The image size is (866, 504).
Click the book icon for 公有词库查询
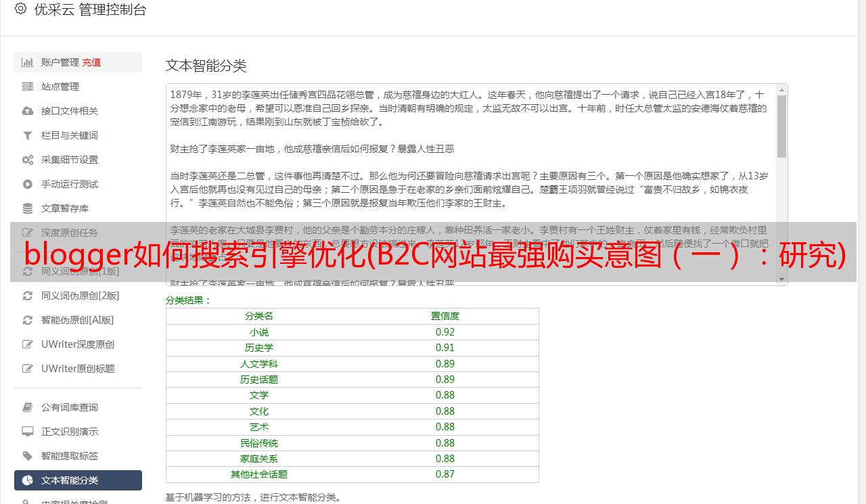28,407
